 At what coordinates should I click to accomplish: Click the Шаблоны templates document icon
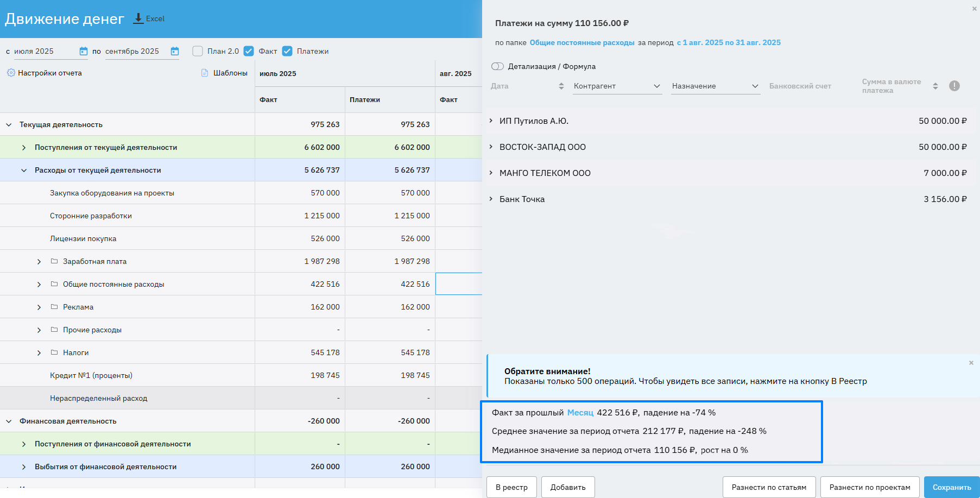click(x=205, y=73)
